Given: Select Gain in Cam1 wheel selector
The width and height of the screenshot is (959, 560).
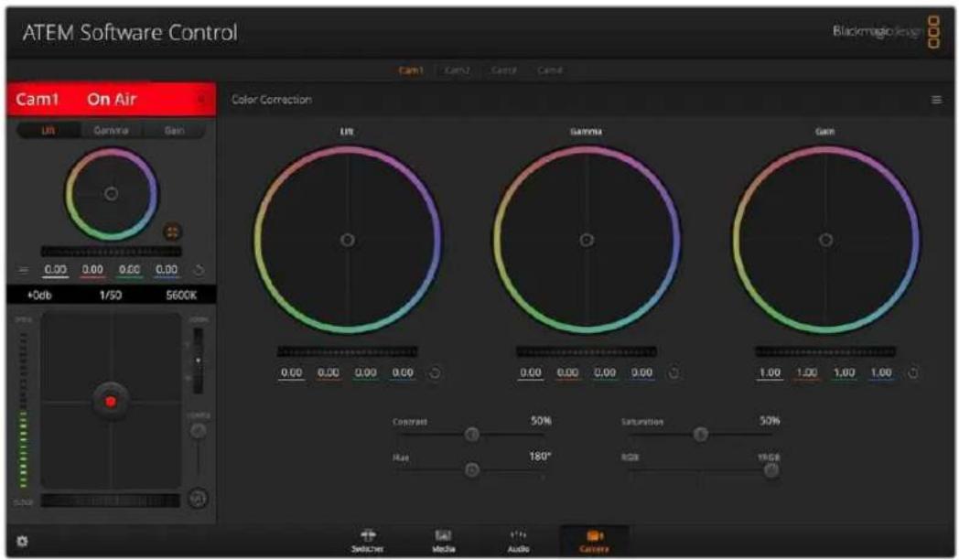Looking at the screenshot, I should [174, 130].
